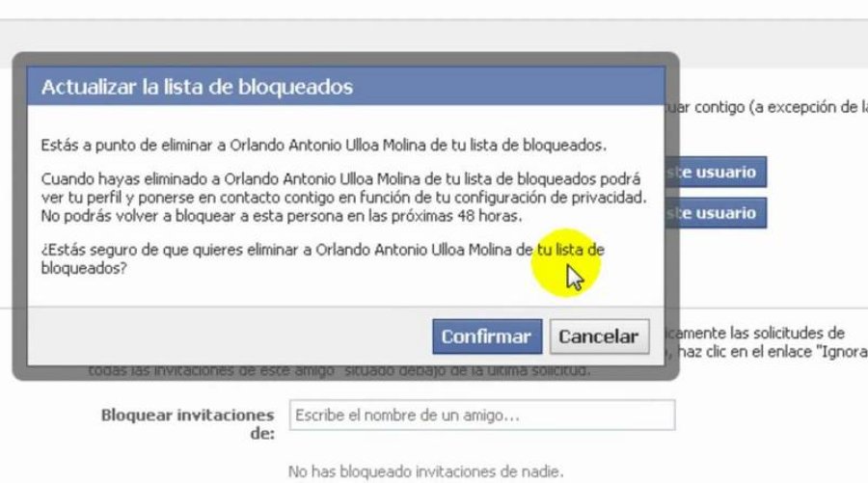Viewport: 868px width, 483px height.
Task: Click the Cancelar button
Action: [x=599, y=336]
